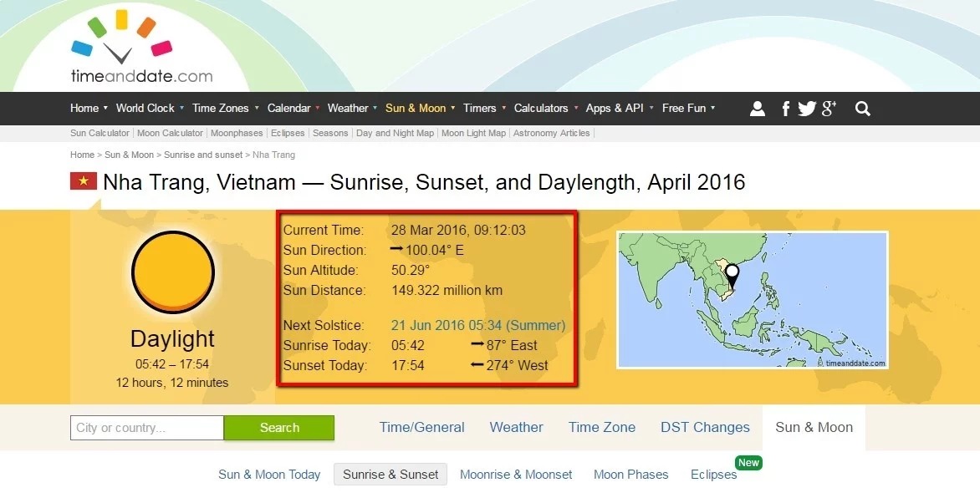
Task: Switch to the Weather tab
Action: [516, 427]
